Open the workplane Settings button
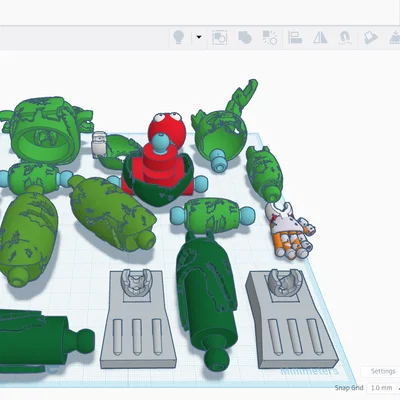Image resolution: width=400 pixels, height=400 pixels. (382, 371)
